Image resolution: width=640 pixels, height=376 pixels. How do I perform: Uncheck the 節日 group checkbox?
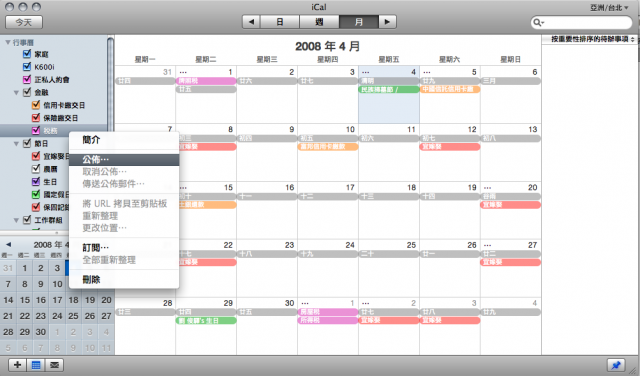27,143
